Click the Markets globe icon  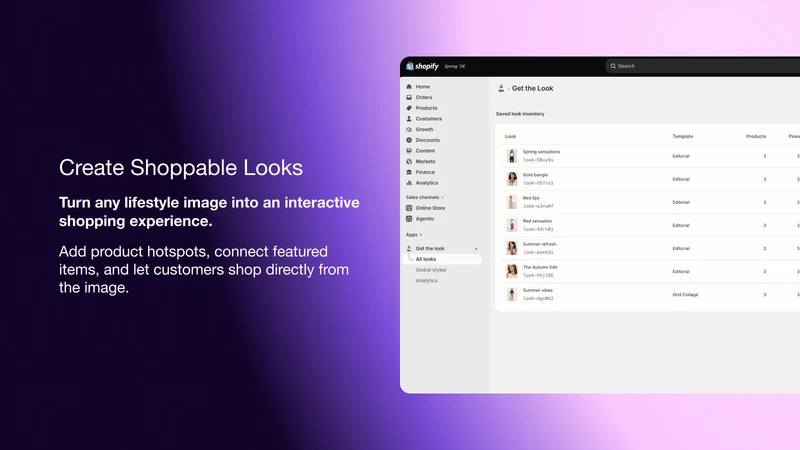409,162
